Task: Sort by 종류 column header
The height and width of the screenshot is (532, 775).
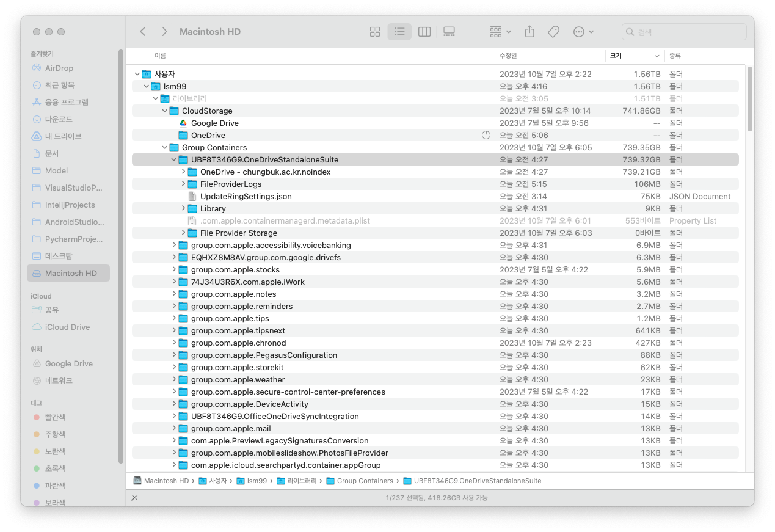Action: click(705, 56)
